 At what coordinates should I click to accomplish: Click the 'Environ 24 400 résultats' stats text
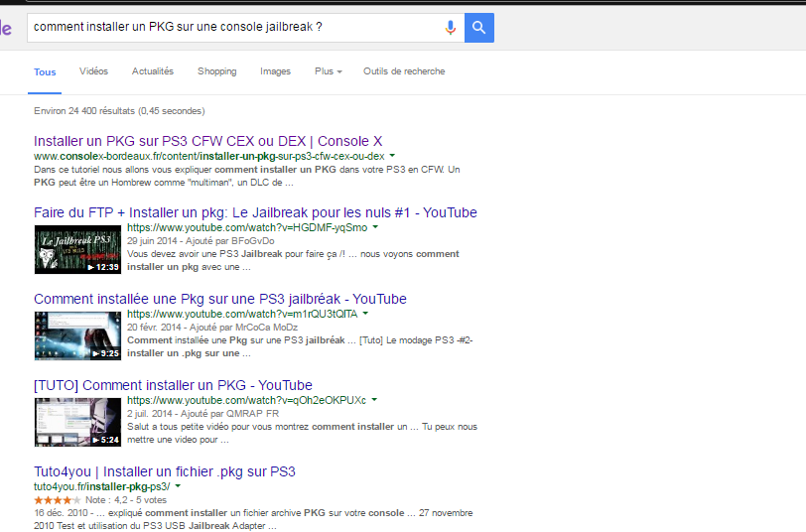[x=119, y=110]
